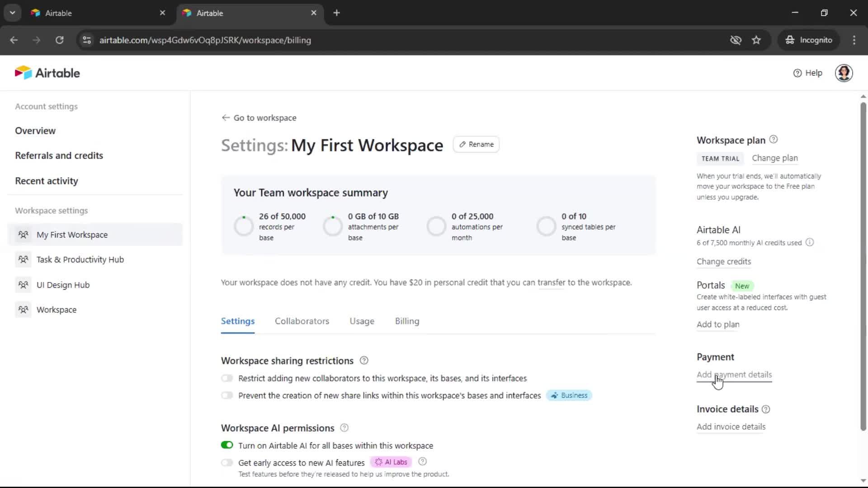Click the browser reload icon

point(59,40)
